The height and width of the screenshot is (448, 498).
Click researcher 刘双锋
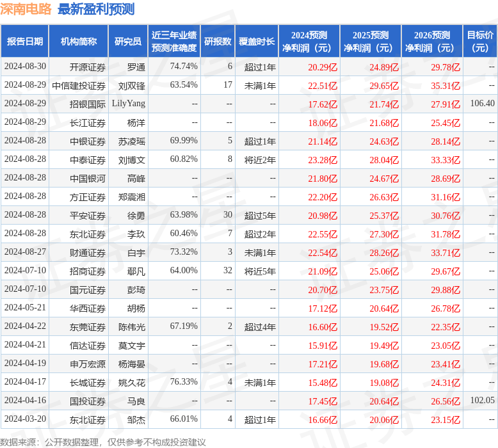coord(132,86)
